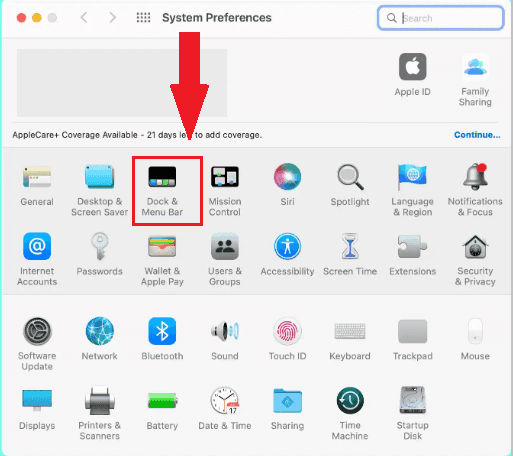Open Internet Accounts pane
The height and width of the screenshot is (456, 513).
click(x=37, y=246)
